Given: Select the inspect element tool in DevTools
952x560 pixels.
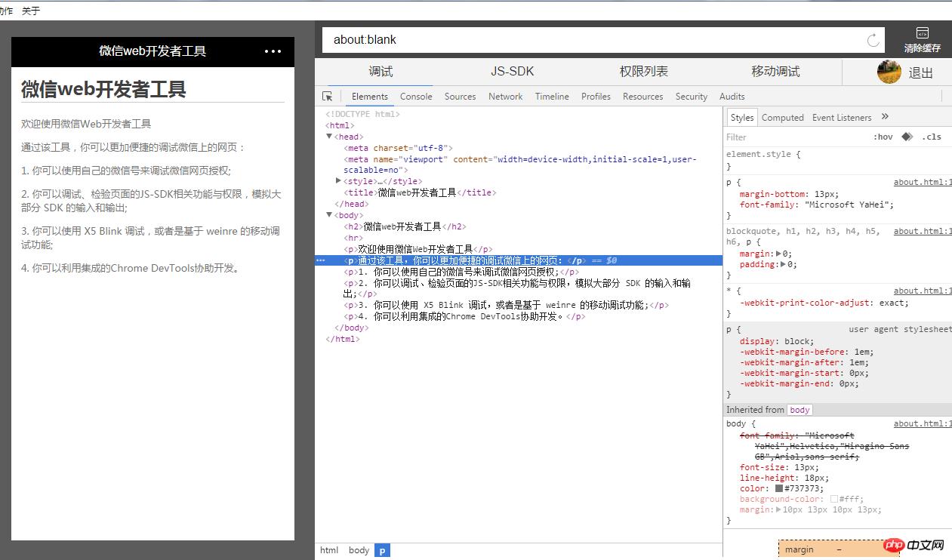Looking at the screenshot, I should point(328,96).
